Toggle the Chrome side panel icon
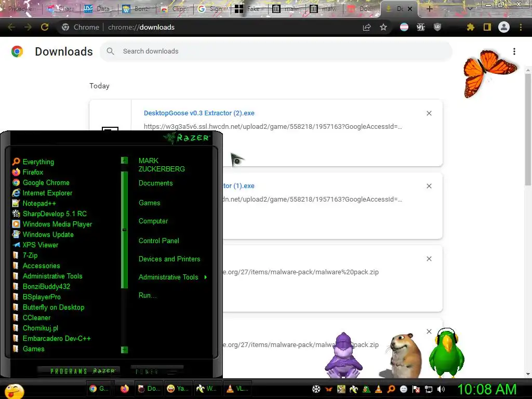Screen dimensions: 532x399 pyautogui.click(x=487, y=27)
